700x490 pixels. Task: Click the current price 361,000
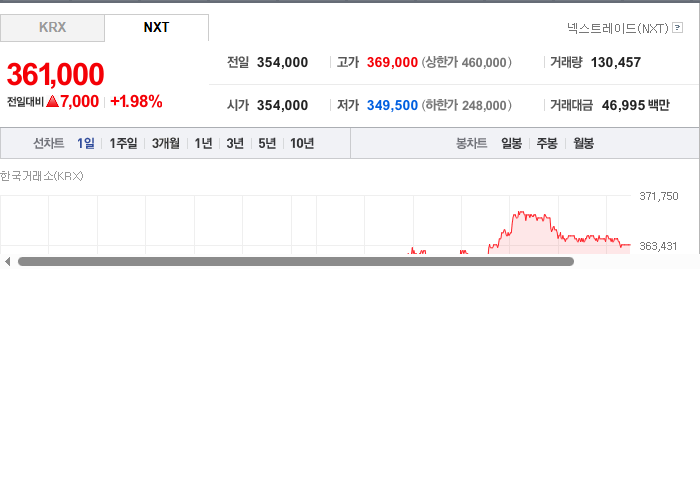pyautogui.click(x=55, y=74)
